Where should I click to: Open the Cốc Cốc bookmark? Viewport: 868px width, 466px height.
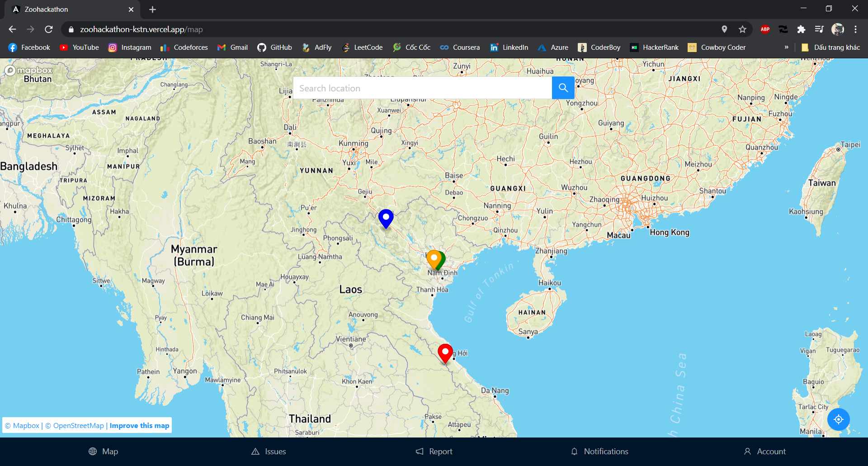point(411,48)
